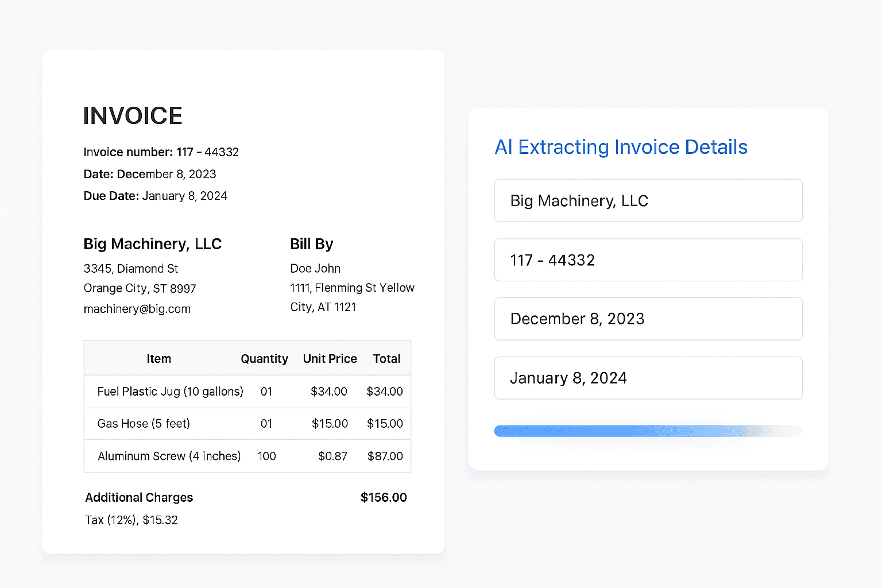This screenshot has height=588, width=882.
Task: Focus the January 8, 2024 input field
Action: 648,378
